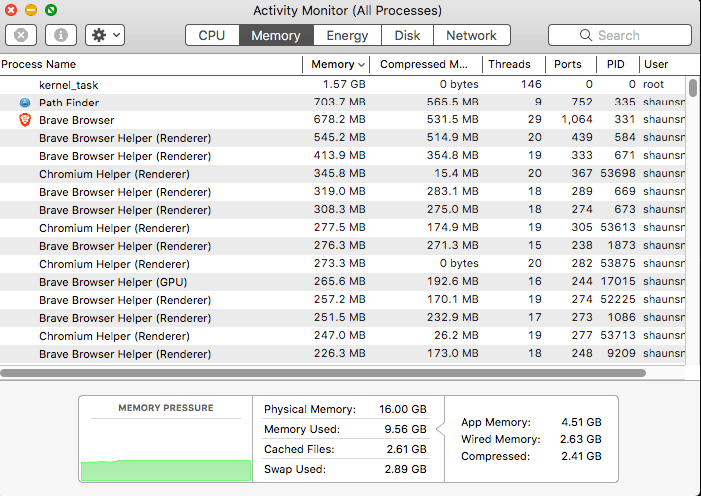Sort by PID column header

(618, 64)
